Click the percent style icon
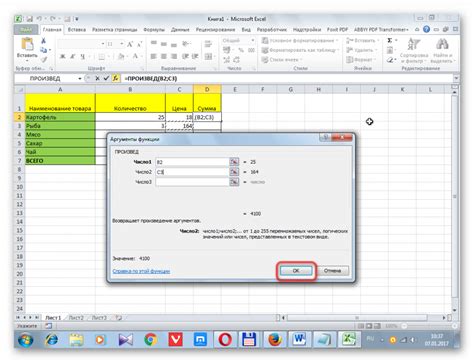The width and height of the screenshot is (474, 362). point(241,50)
